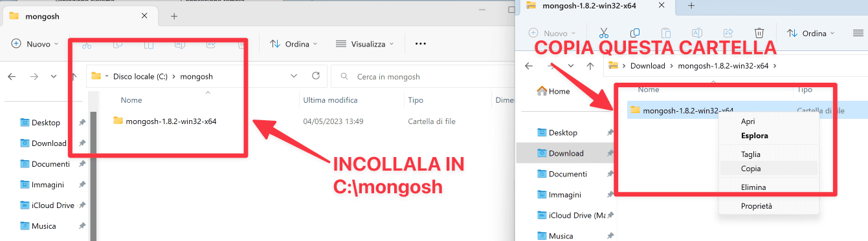Click the Rename icon in mongosh window toolbar
Viewport: 868px width, 241px height.
(x=180, y=45)
